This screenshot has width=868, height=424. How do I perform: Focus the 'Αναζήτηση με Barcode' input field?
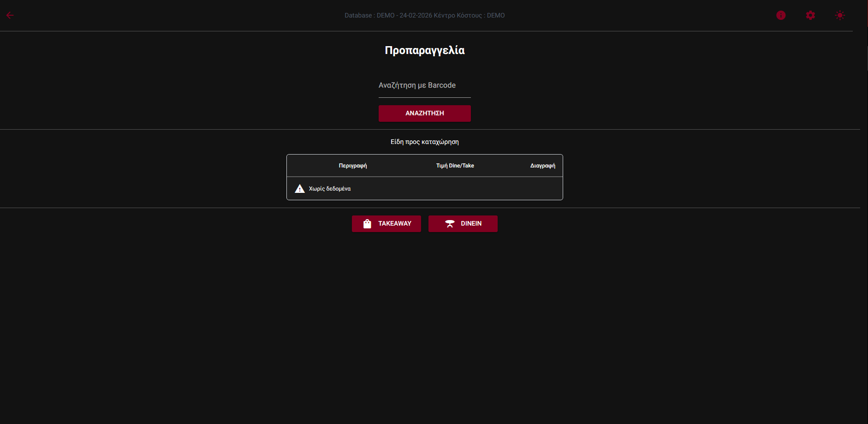point(424,86)
